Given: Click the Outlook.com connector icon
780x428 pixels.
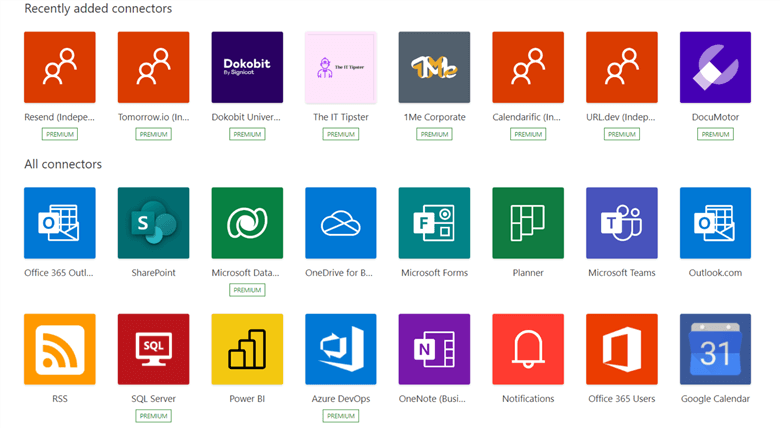Looking at the screenshot, I should pos(715,223).
